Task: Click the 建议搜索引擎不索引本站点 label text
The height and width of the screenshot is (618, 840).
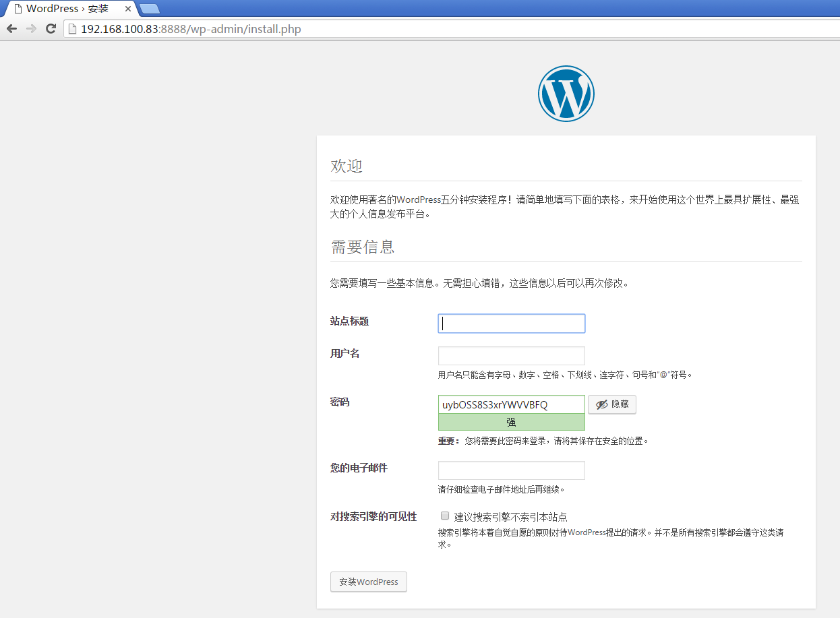Action: [511, 517]
